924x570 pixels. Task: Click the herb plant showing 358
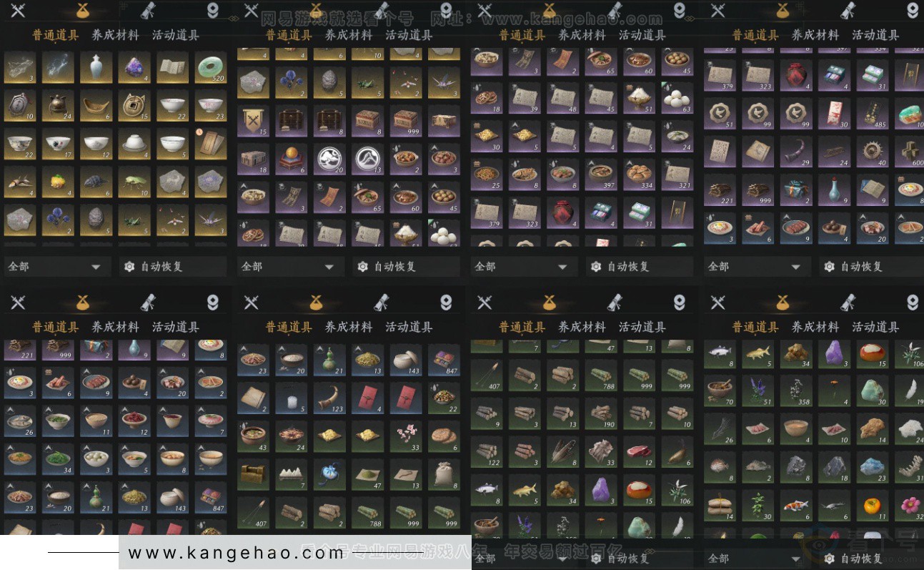797,390
